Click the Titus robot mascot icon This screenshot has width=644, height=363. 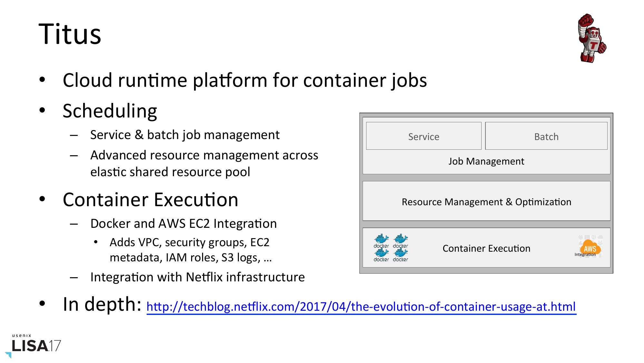tap(592, 38)
